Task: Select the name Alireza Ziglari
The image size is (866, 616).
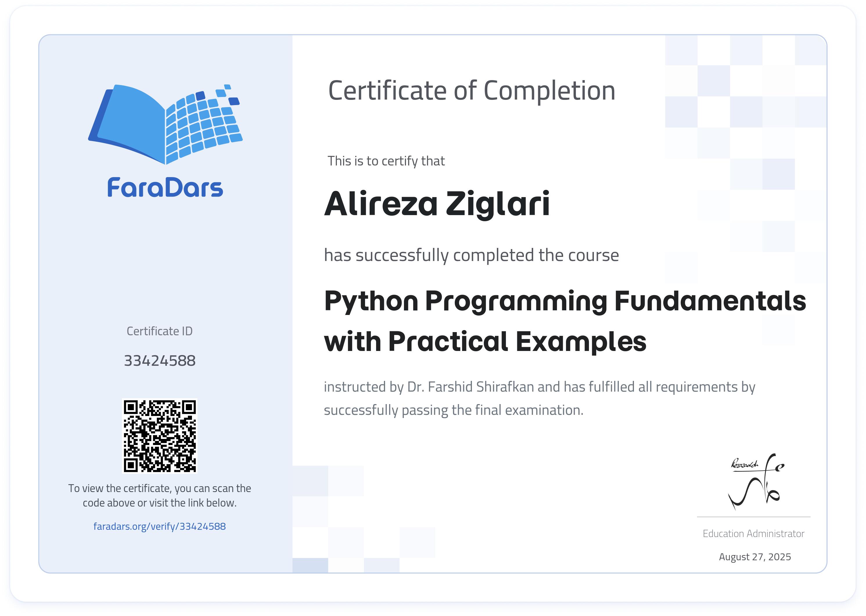Action: pyautogui.click(x=437, y=204)
